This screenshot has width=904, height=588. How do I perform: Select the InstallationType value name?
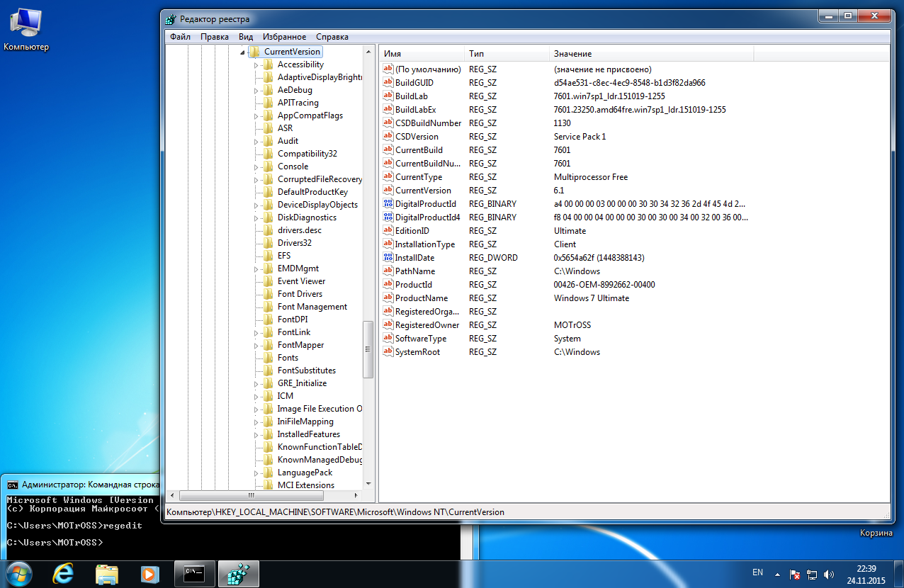(424, 244)
